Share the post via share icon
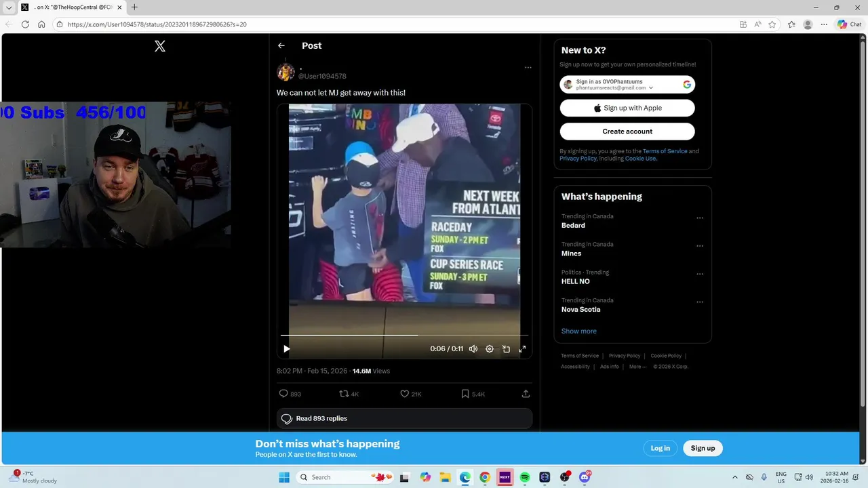Viewport: 868px width, 488px height. click(x=526, y=394)
